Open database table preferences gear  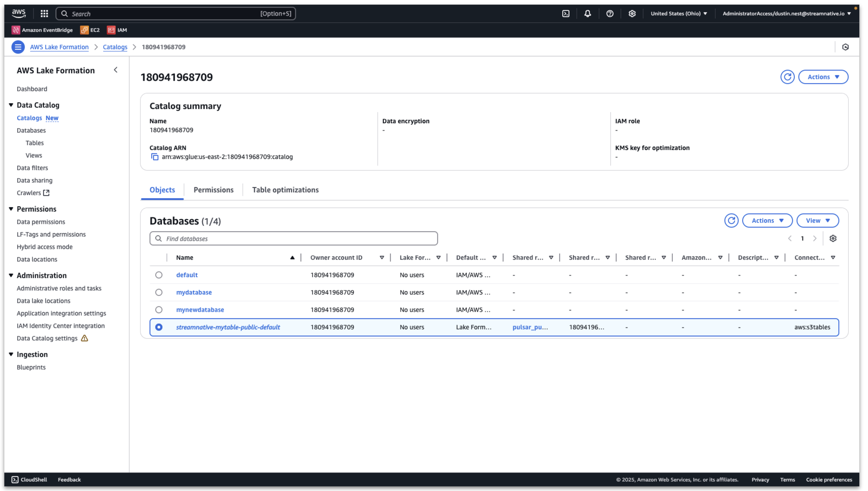pyautogui.click(x=833, y=238)
